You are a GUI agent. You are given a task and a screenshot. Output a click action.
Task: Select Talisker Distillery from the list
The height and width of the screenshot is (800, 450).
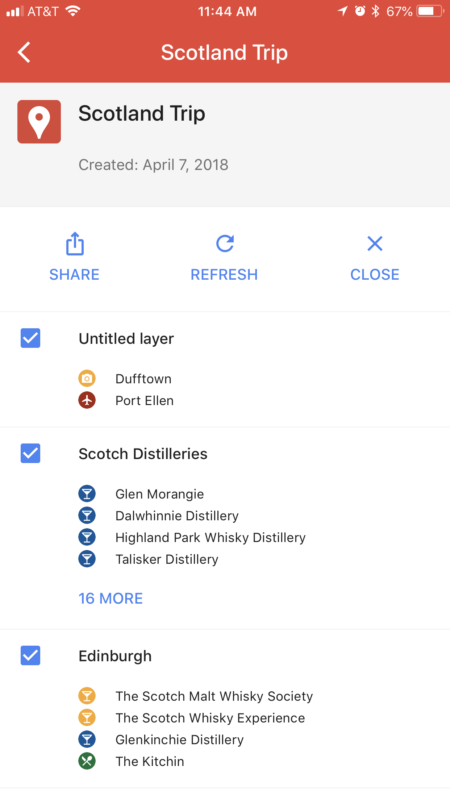(167, 559)
